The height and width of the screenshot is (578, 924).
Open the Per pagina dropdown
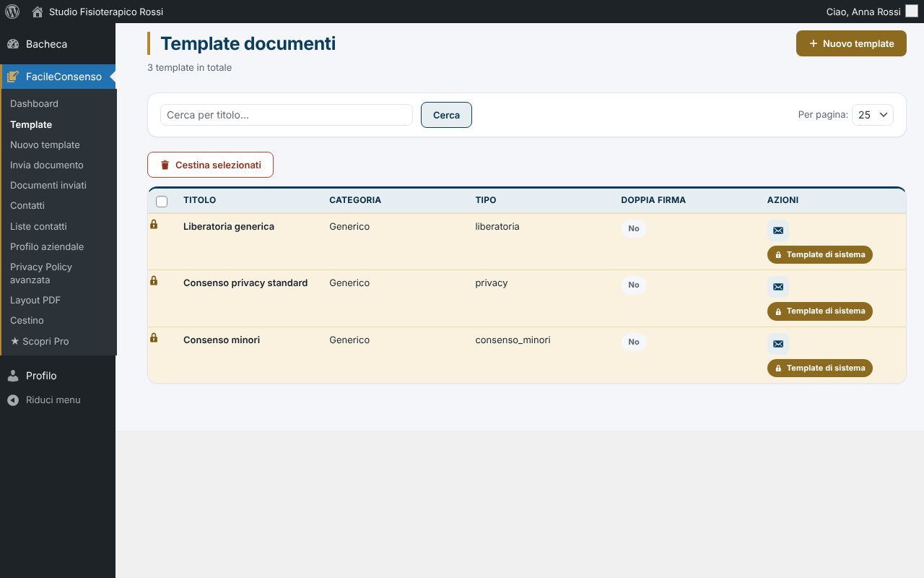pos(873,115)
